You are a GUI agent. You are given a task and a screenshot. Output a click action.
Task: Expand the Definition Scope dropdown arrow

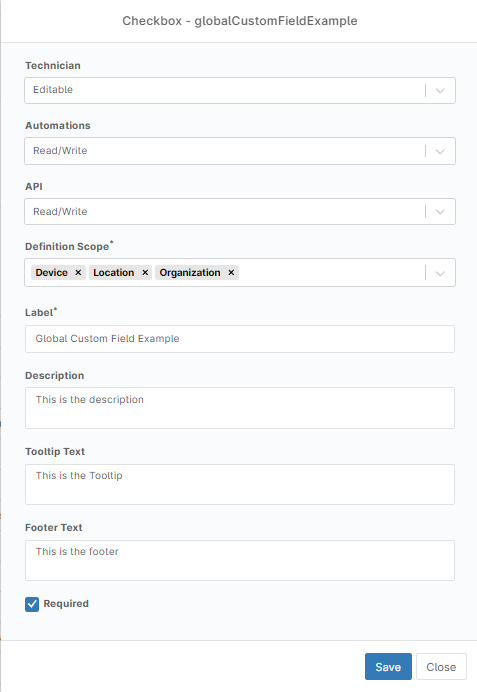coord(440,273)
